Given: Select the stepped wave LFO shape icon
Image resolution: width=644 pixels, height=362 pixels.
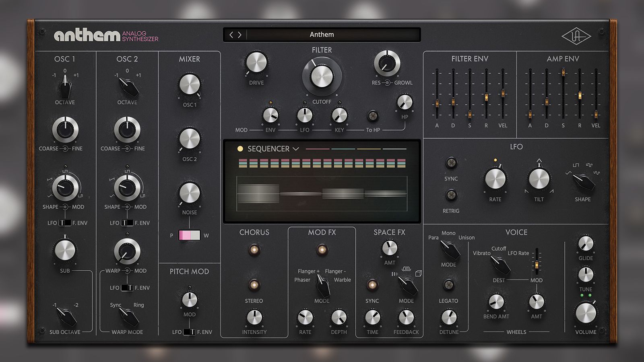Looking at the screenshot, I should coord(589,165).
